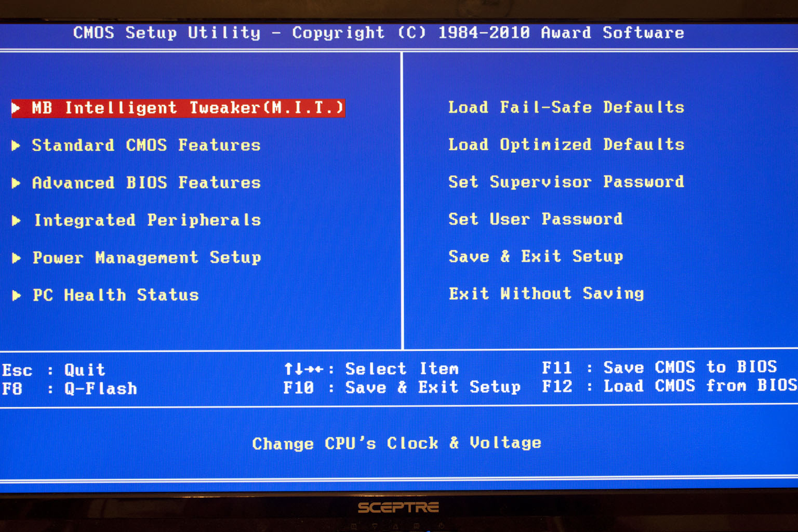Choose Load Optimized Defaults
Viewport: 798px width, 532px height.
click(566, 144)
